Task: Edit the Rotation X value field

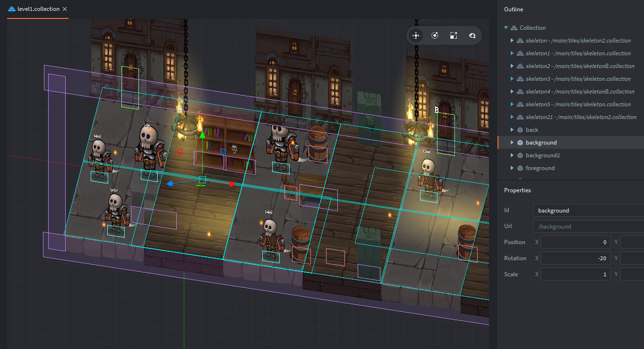Action: pyautogui.click(x=575, y=258)
